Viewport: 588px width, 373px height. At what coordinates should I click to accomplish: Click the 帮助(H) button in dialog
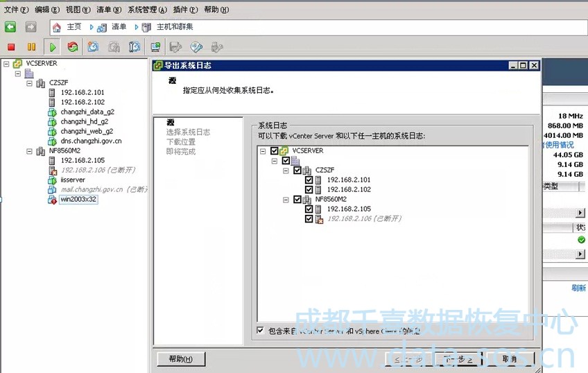point(181,358)
